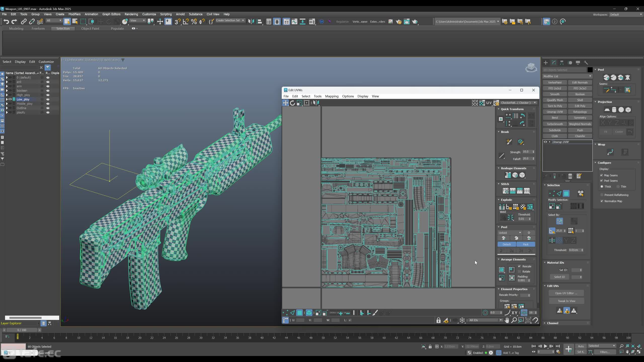This screenshot has height=362, width=644.
Task: Toggle Unwrap UVW modifier eye icon
Action: [545, 142]
